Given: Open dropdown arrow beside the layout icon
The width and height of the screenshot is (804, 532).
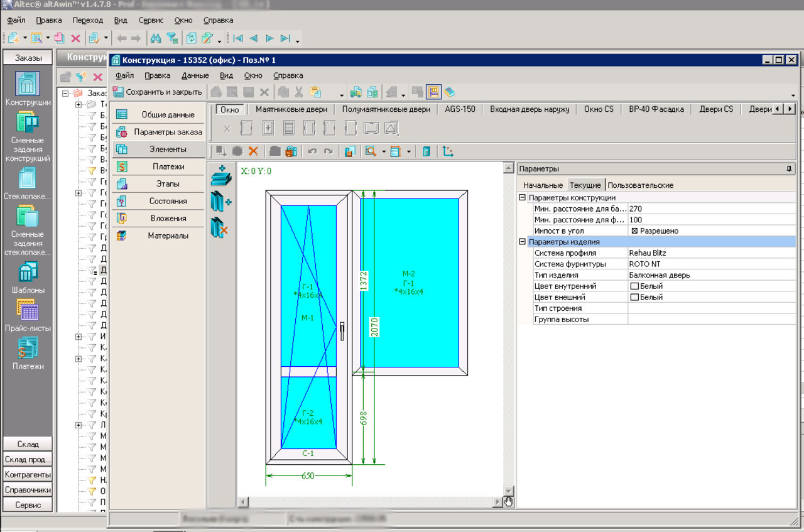Looking at the screenshot, I should (x=408, y=151).
